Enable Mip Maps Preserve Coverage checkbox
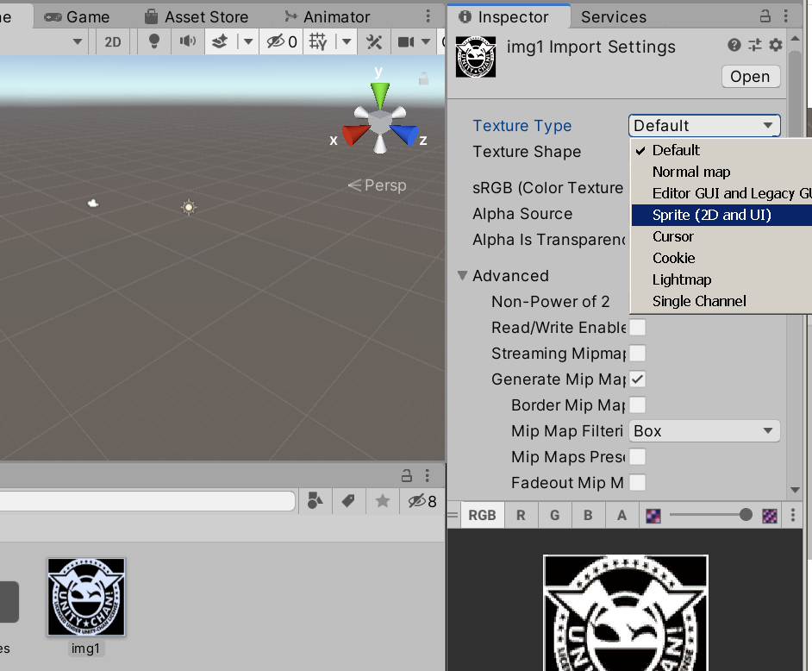812x671 pixels. (638, 457)
